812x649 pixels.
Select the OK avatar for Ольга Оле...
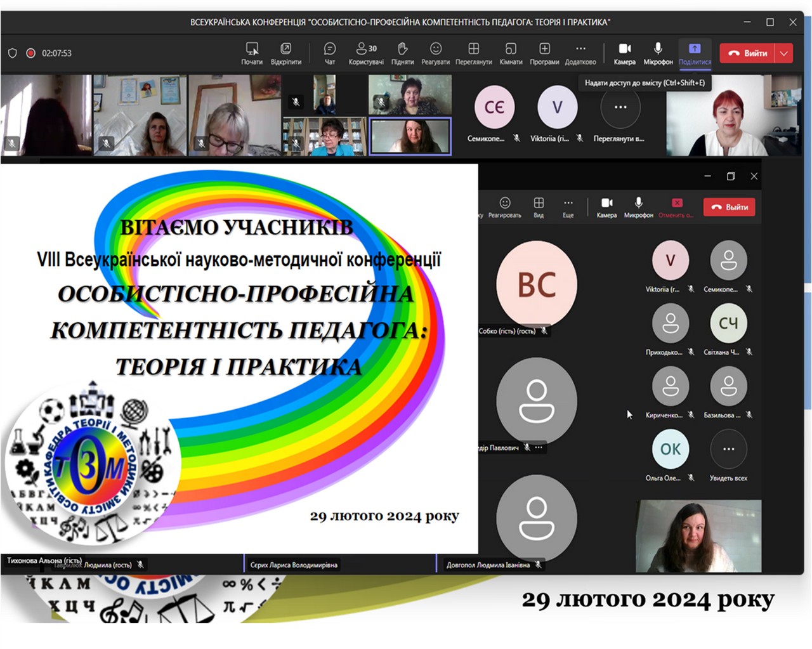(671, 449)
